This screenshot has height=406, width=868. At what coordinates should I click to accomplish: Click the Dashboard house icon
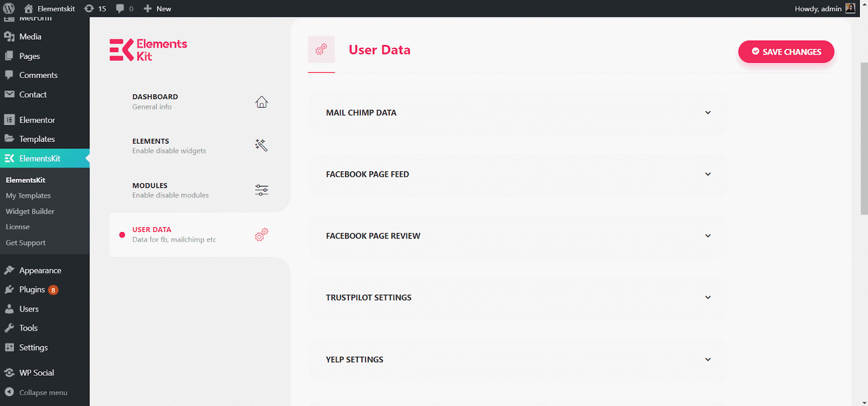(261, 102)
